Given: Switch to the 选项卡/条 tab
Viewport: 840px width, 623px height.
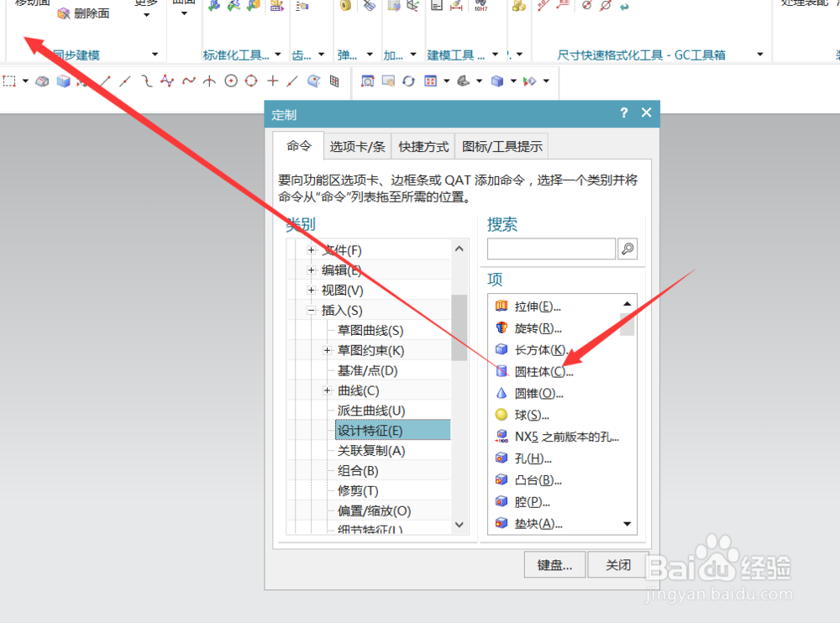Looking at the screenshot, I should [x=358, y=146].
